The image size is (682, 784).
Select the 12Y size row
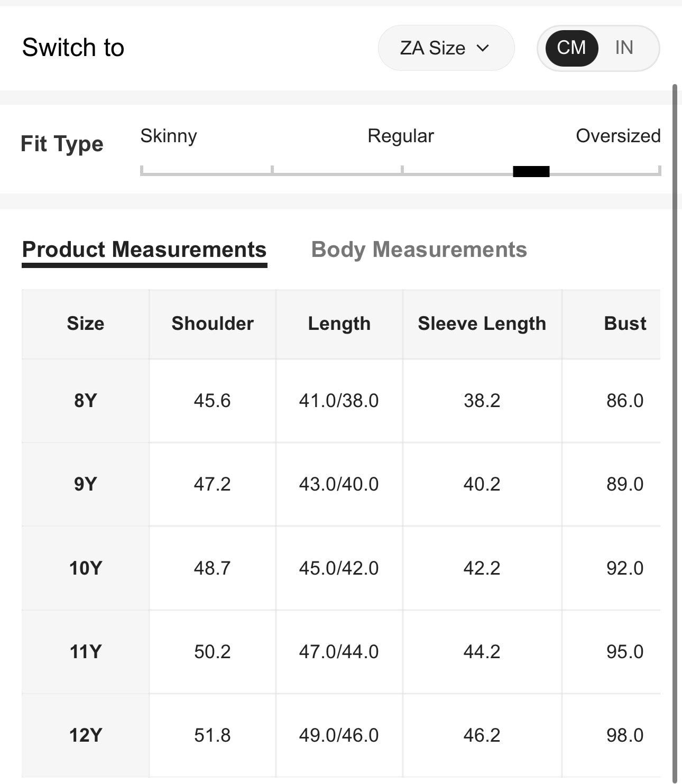click(85, 735)
